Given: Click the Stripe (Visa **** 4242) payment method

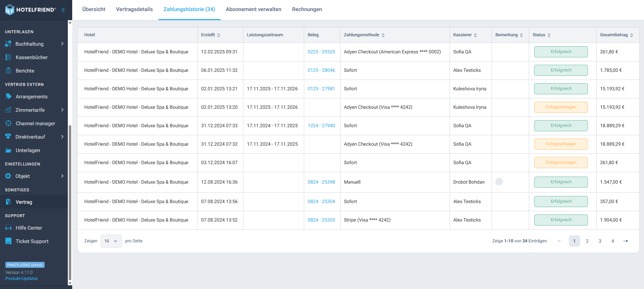Looking at the screenshot, I should pos(367,220).
